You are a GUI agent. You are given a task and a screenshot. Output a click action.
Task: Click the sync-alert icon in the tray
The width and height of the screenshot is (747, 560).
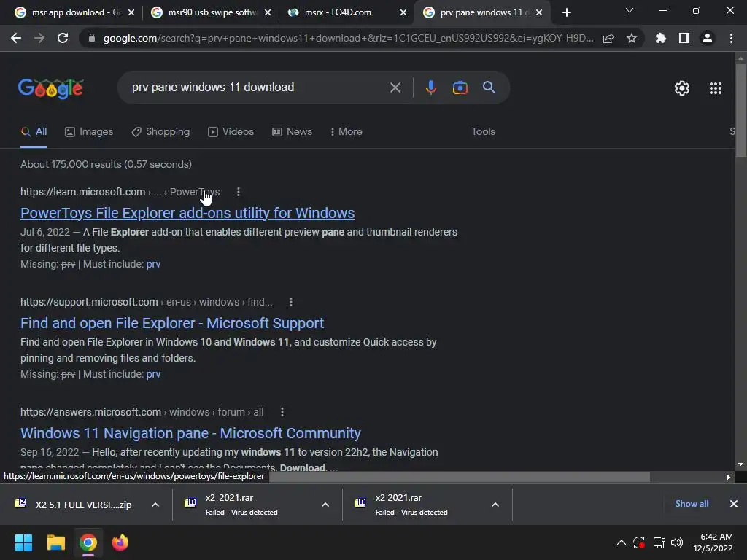(x=639, y=542)
